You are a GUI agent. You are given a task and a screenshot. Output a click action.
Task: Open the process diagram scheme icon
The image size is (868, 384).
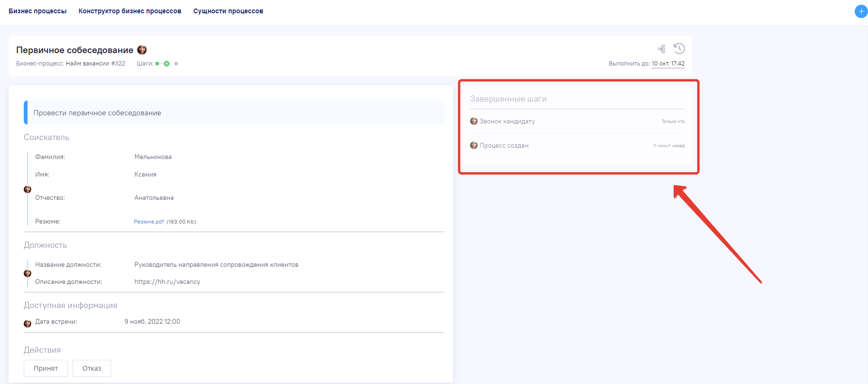pyautogui.click(x=661, y=49)
